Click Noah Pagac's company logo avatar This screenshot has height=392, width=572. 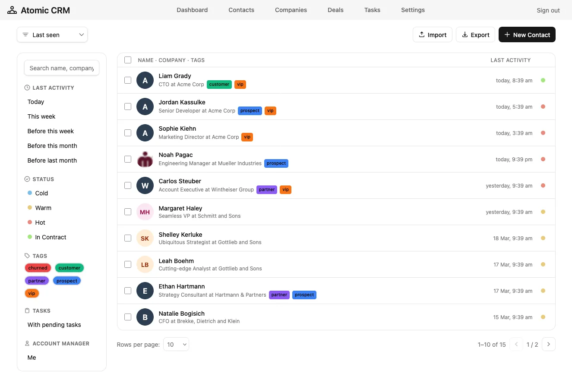click(145, 160)
